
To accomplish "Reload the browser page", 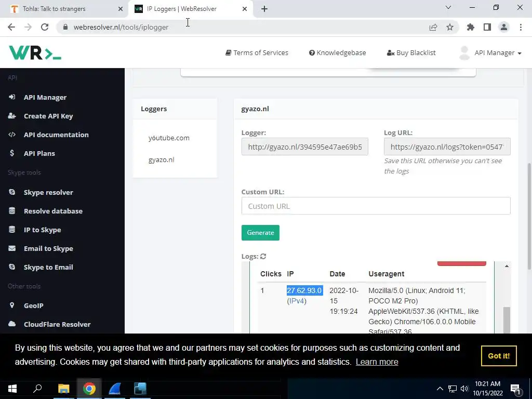I will pyautogui.click(x=45, y=27).
